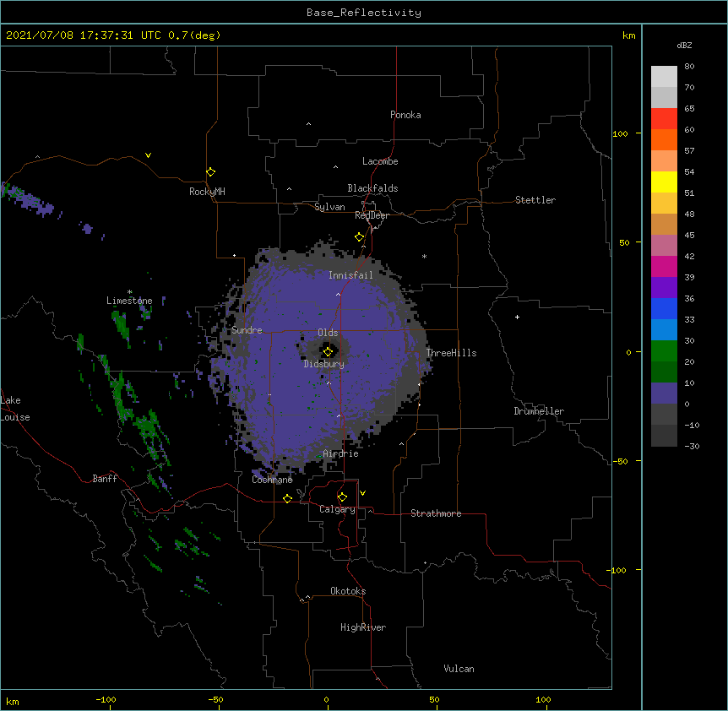The height and width of the screenshot is (711, 728).
Task: Click the 80 value on dBZ legend
Action: [x=689, y=67]
